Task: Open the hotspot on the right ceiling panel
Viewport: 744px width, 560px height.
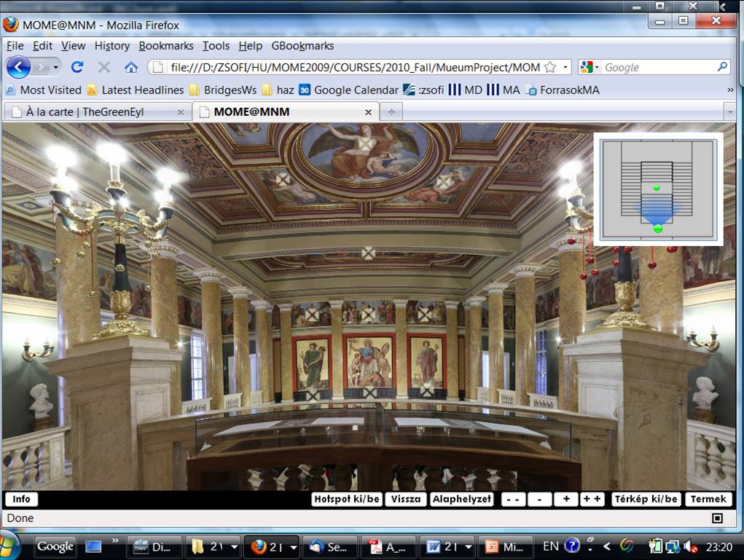Action: tap(445, 181)
